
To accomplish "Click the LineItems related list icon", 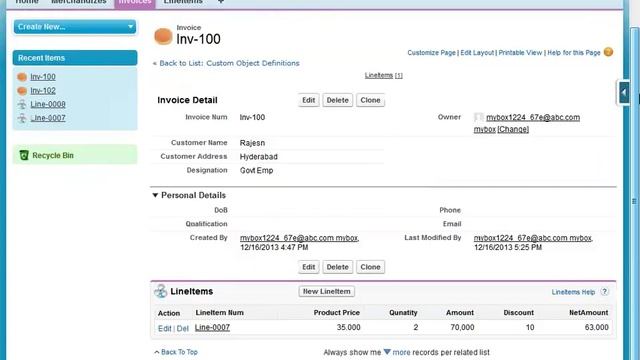I will (160, 291).
